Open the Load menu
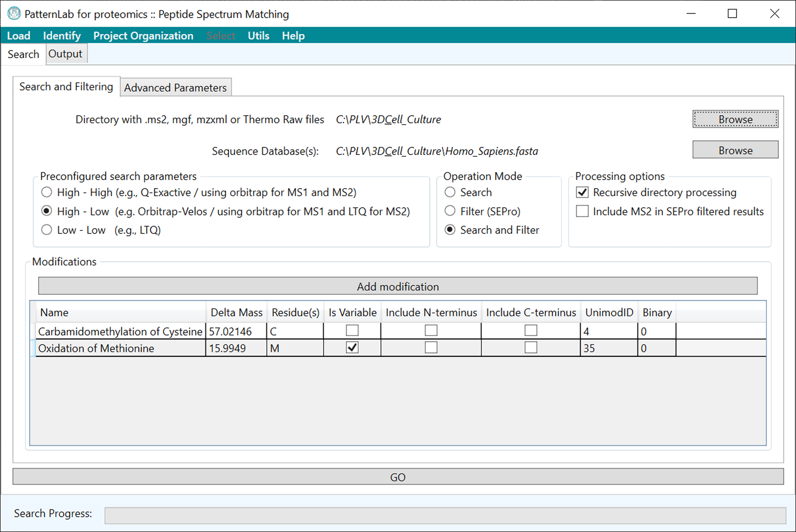Image resolution: width=796 pixels, height=532 pixels. (19, 36)
